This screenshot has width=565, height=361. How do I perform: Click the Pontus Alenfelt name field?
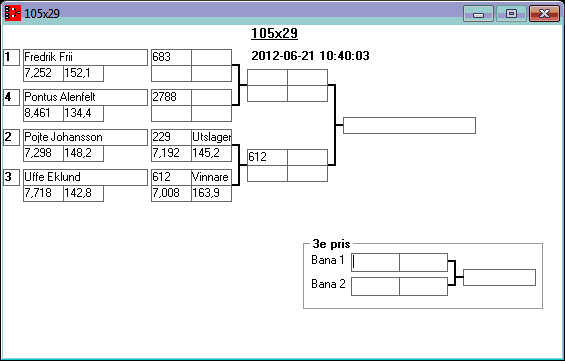coord(85,98)
